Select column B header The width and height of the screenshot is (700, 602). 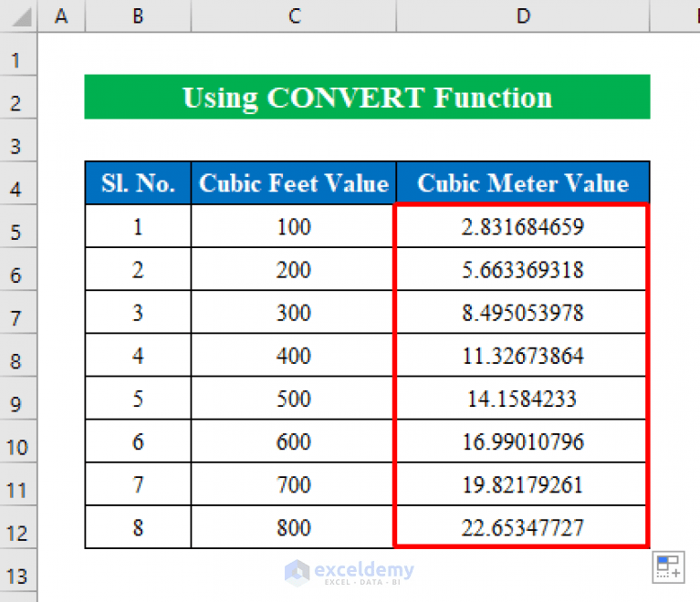pos(138,16)
